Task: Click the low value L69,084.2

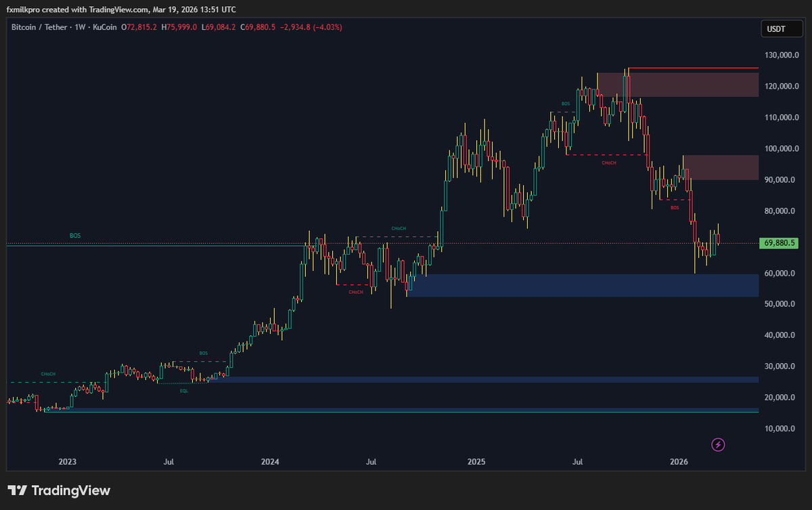Action: 219,27
